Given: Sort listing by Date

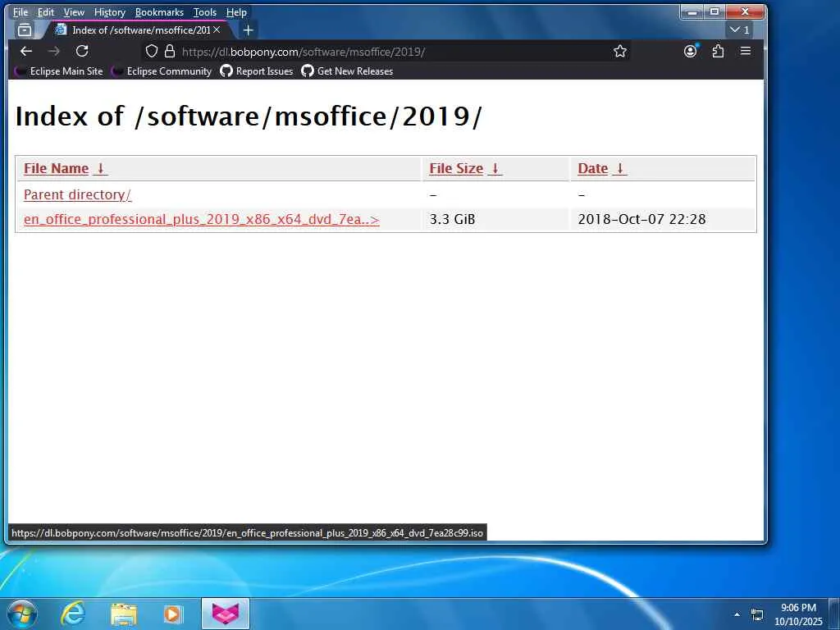Looking at the screenshot, I should pyautogui.click(x=592, y=168).
